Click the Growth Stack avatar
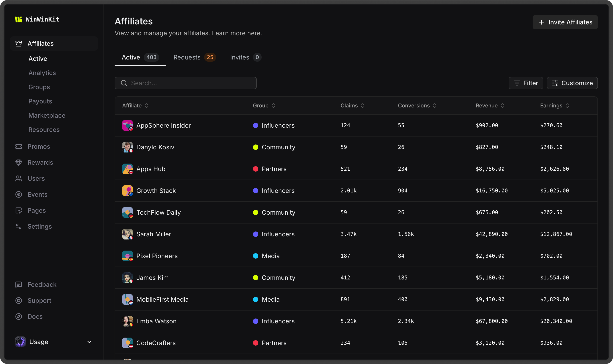 tap(127, 191)
